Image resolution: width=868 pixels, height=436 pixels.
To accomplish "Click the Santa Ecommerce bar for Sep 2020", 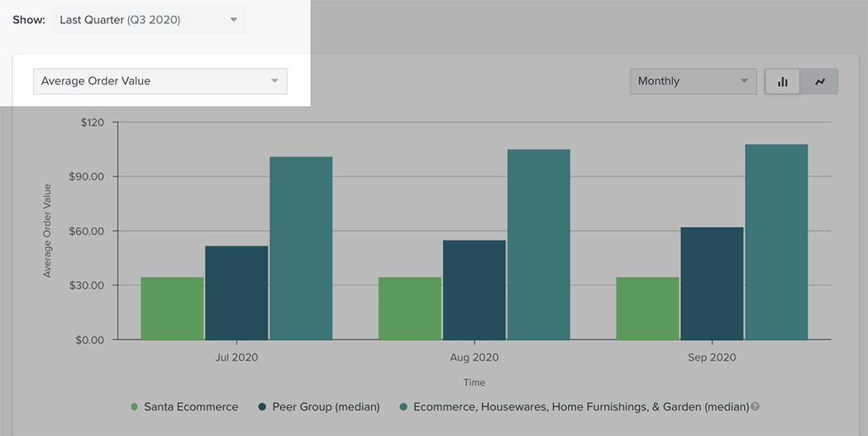I will 647,309.
